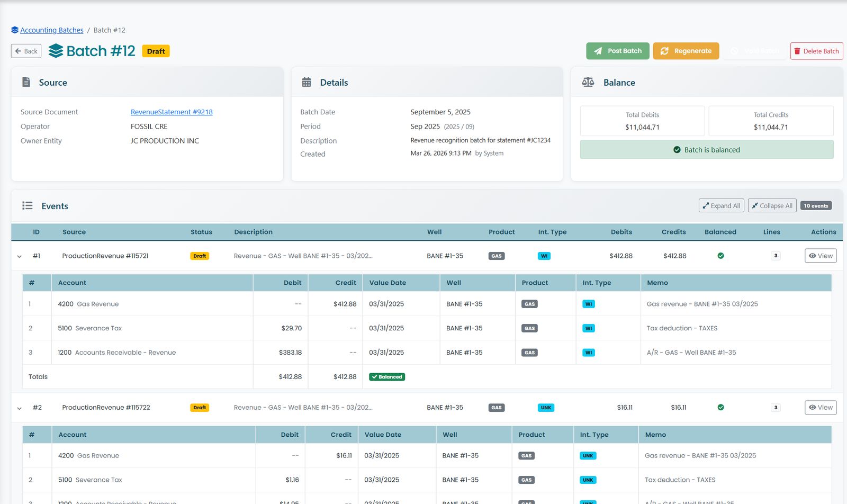The width and height of the screenshot is (847, 504).
Task: Click the Draft status badge on event #1
Action: (x=200, y=256)
